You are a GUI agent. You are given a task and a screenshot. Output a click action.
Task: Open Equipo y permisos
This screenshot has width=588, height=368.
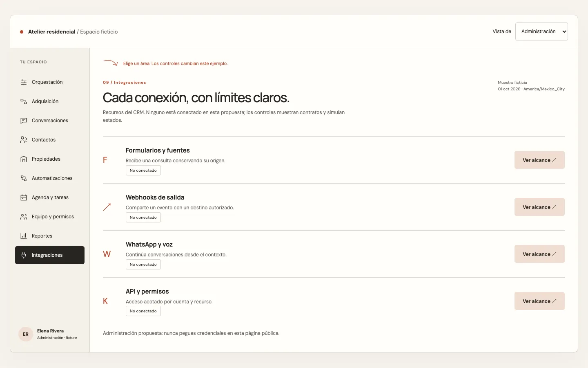[50, 217]
